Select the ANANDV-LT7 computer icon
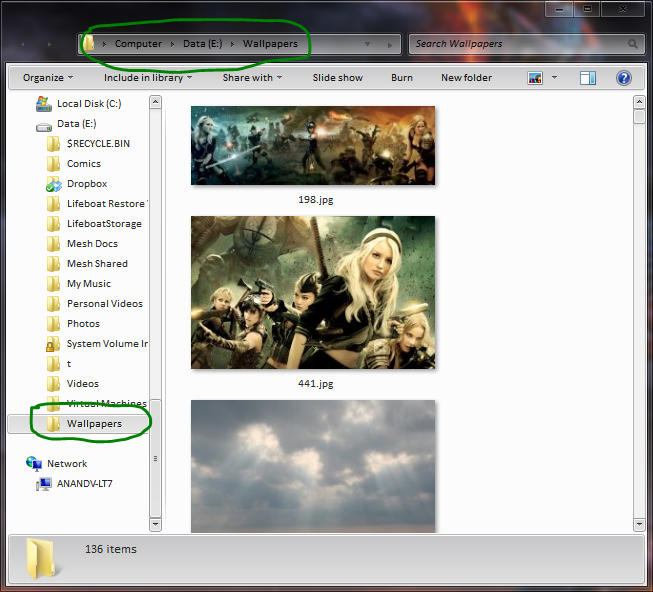The image size is (653, 592). (x=44, y=484)
